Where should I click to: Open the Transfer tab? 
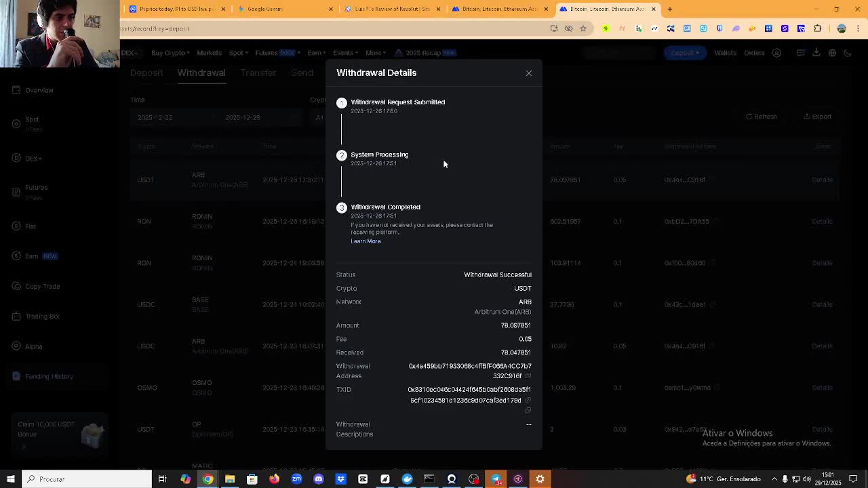(x=258, y=73)
